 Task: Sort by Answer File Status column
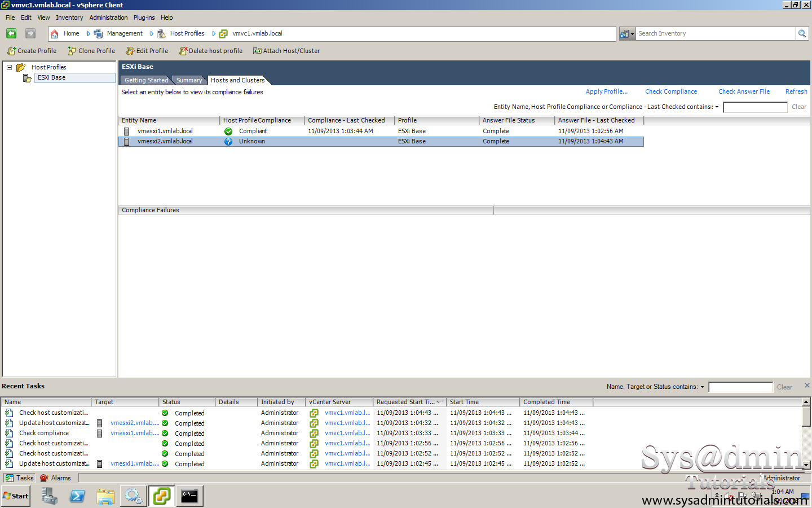click(x=517, y=120)
